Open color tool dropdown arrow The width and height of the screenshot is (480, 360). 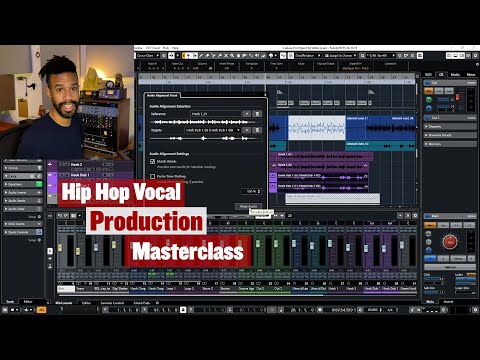pyautogui.click(x=276, y=56)
